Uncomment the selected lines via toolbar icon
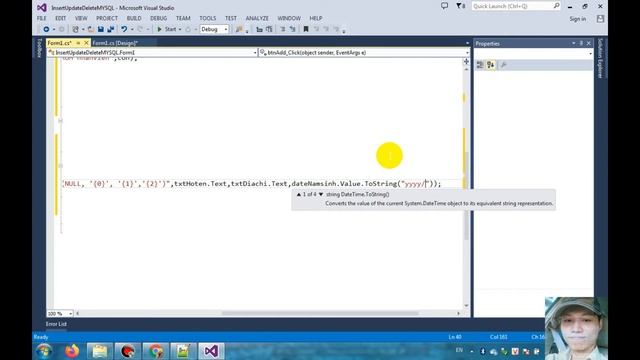640x360 pixels. (x=292, y=29)
